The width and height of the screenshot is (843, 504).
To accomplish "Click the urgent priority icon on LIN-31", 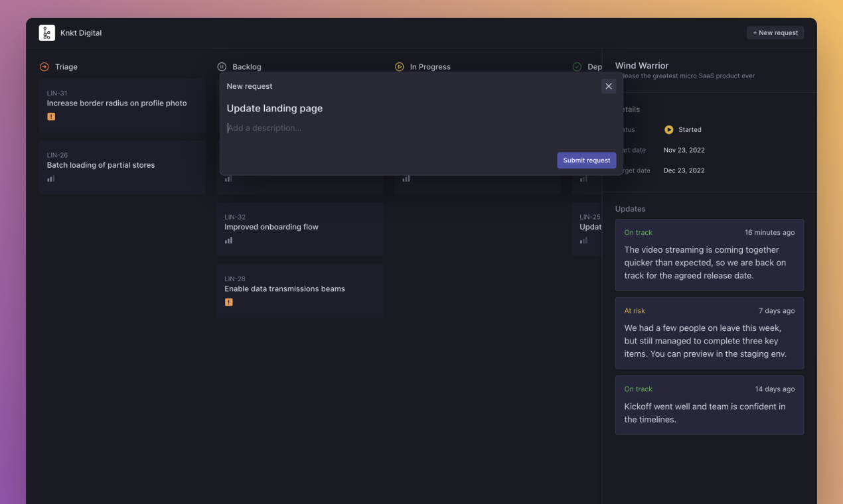I will (51, 116).
